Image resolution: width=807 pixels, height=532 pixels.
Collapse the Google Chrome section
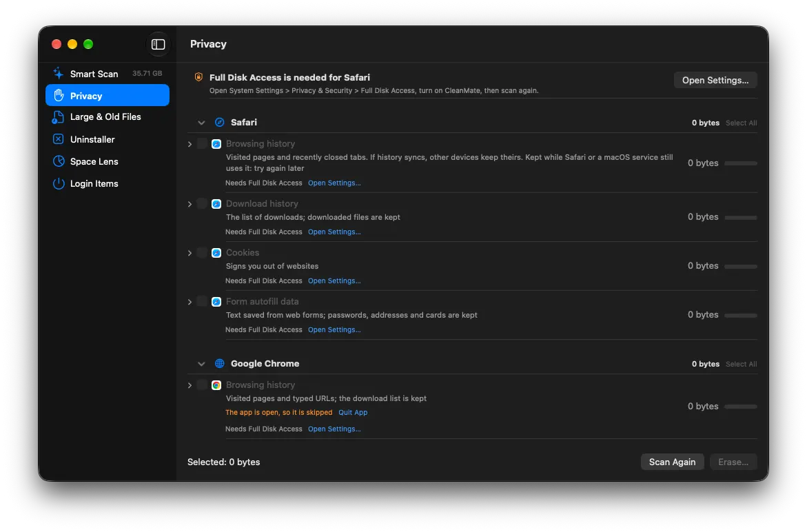tap(201, 364)
